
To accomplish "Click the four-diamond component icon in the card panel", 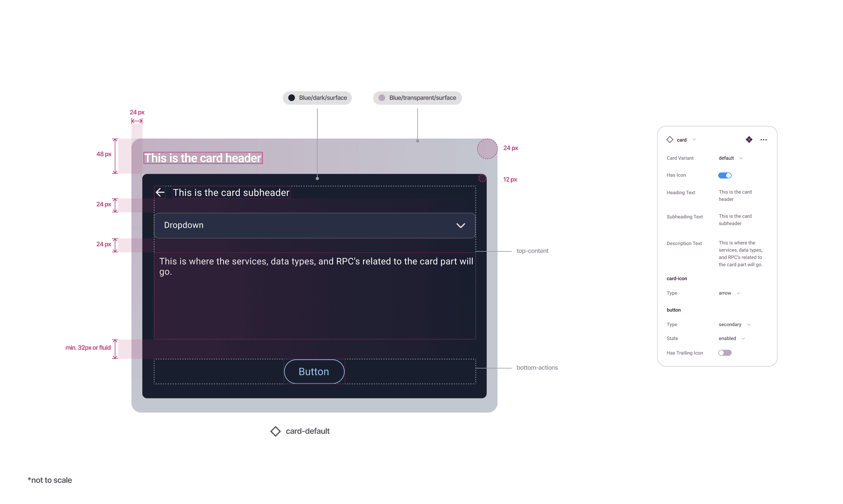I will pyautogui.click(x=749, y=139).
